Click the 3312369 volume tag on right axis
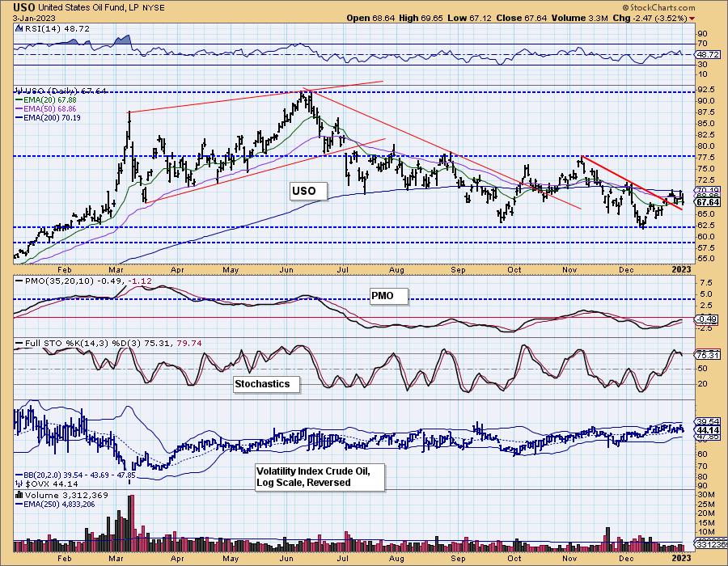The height and width of the screenshot is (566, 728). 709,543
